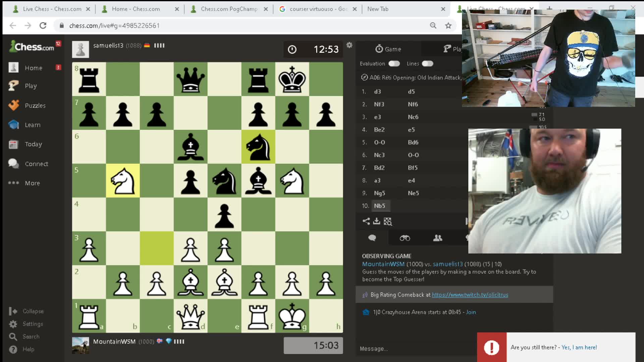This screenshot has height=362, width=644.
Task: Reload the browser page
Action: (x=43, y=25)
